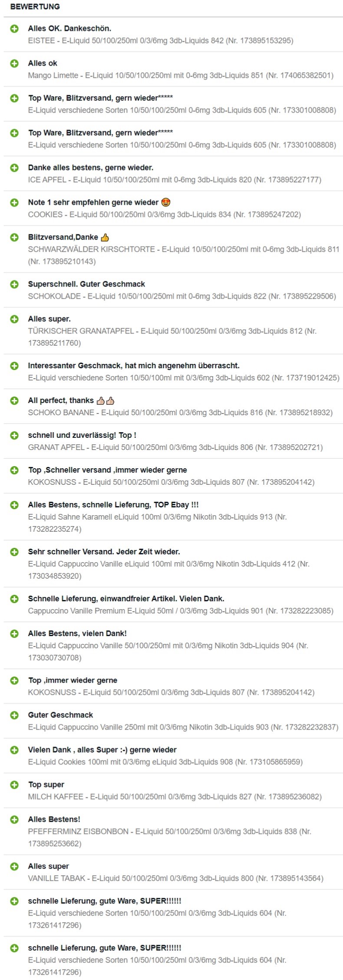Open the VANILLE TABAK E-Liquid listing
Image resolution: width=343 pixels, height=980 pixels.
[176, 879]
